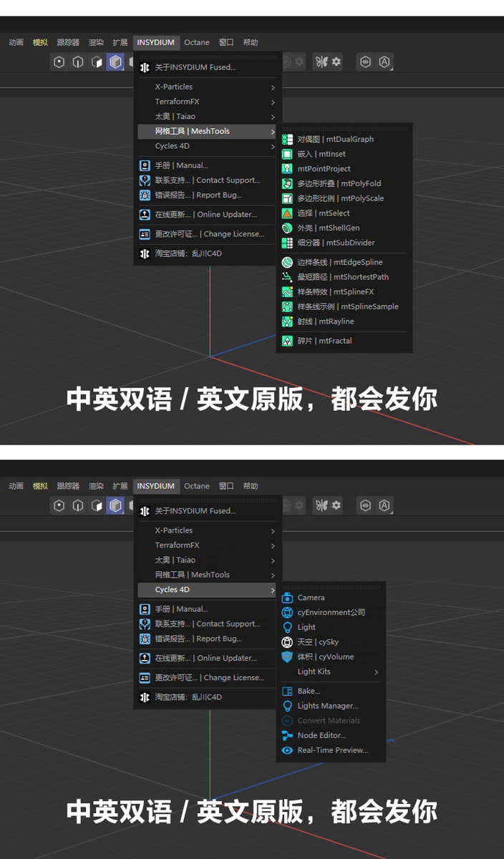Add an mtShellGen object
Viewport: 504px width, 859px height.
(x=344, y=228)
